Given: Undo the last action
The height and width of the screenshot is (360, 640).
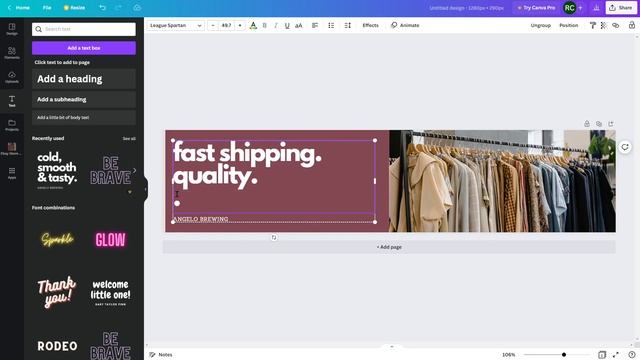Looking at the screenshot, I should (x=102, y=8).
